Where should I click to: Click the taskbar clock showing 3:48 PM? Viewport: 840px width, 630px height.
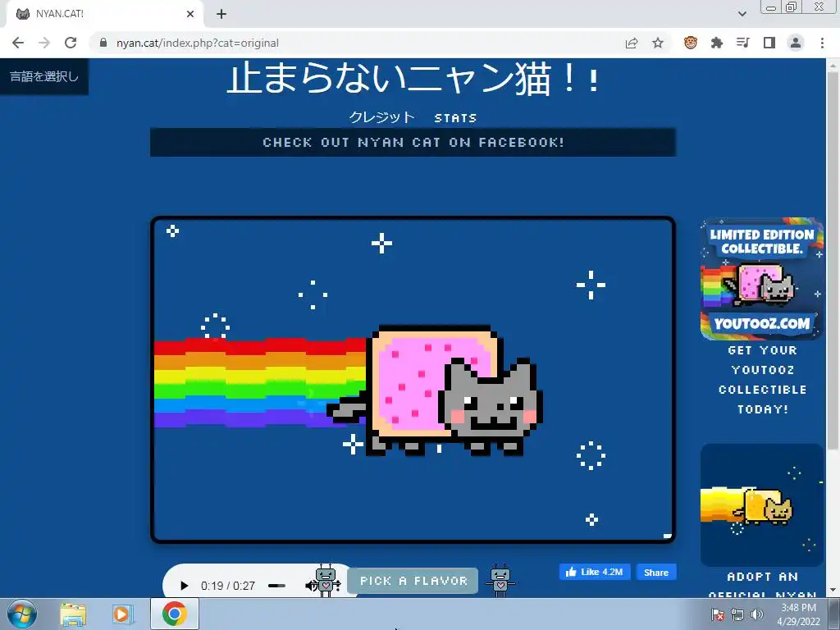pyautogui.click(x=798, y=614)
